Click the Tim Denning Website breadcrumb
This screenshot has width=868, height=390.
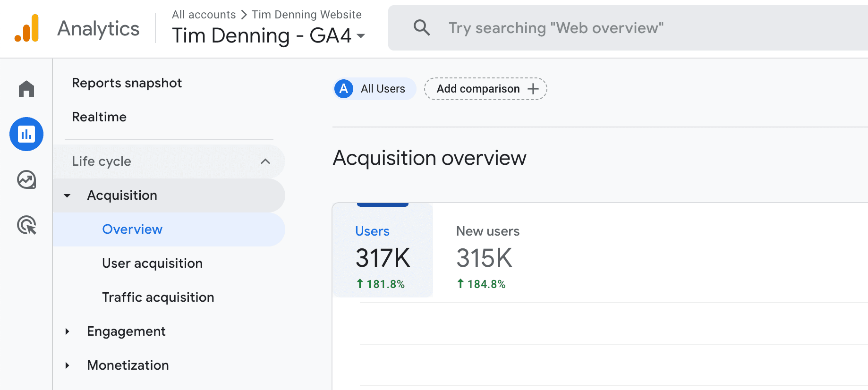click(306, 15)
